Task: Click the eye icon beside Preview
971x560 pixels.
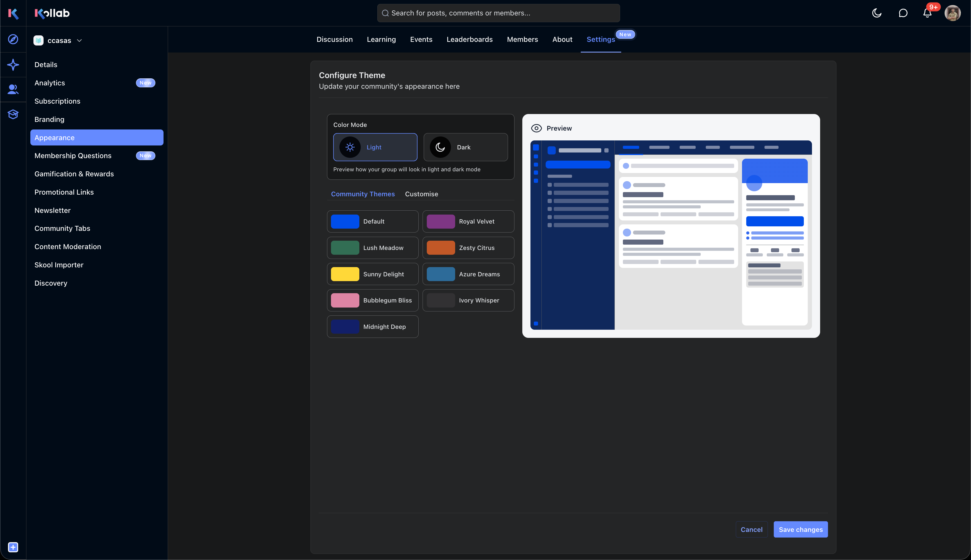Action: [x=536, y=128]
